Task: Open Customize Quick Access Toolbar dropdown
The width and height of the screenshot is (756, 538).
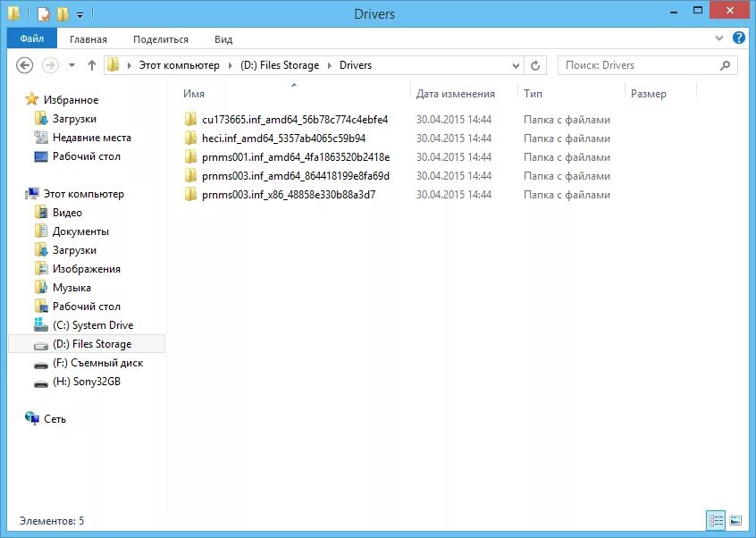Action: coord(80,15)
